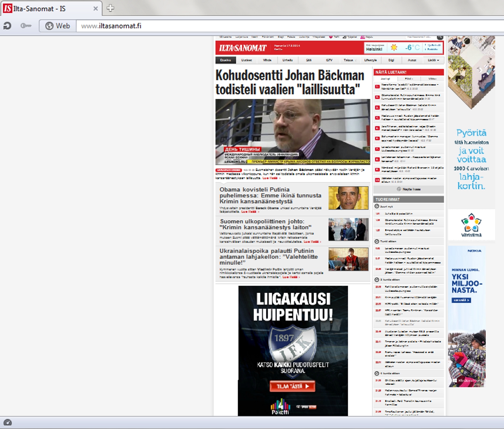Select the Uutiset navigation item
504x429 pixels.
pyautogui.click(x=247, y=60)
